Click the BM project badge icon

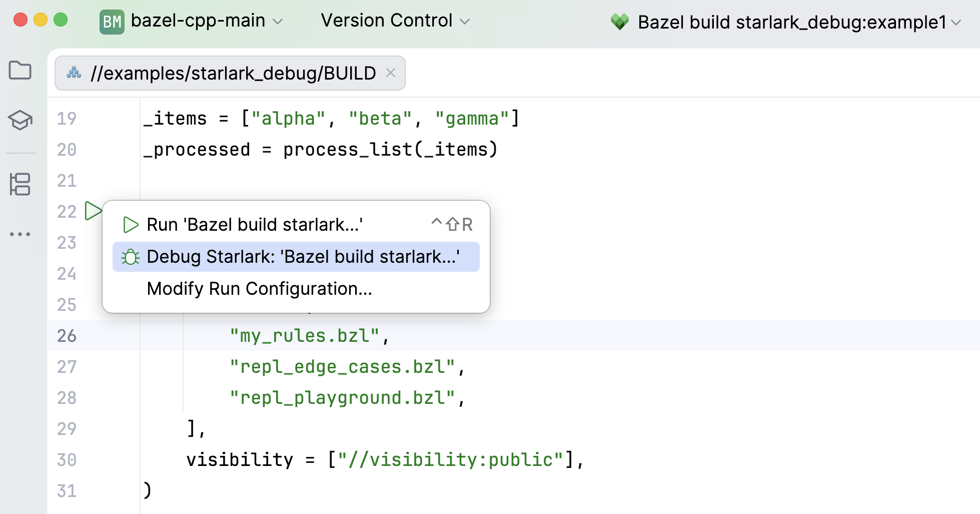point(112,22)
